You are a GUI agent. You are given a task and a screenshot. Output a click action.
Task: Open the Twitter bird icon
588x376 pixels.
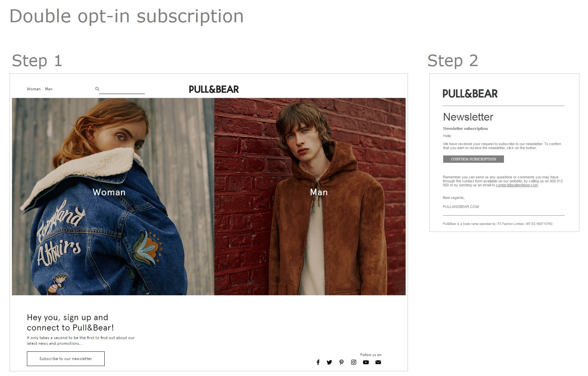coord(329,362)
